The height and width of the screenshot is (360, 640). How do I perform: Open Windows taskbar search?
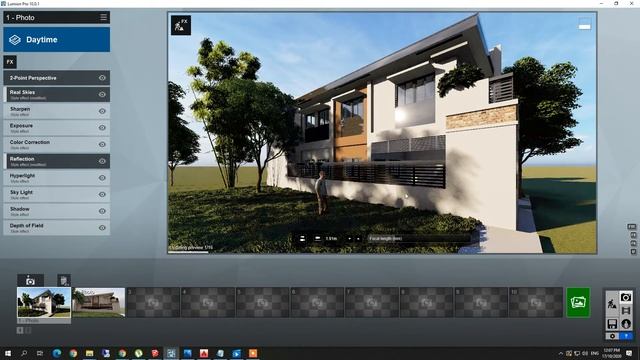tap(24, 353)
